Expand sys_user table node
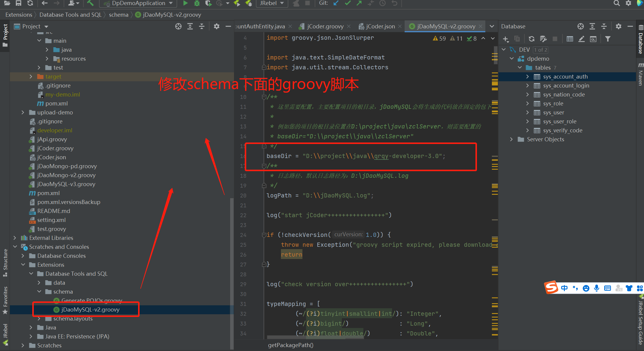This screenshot has width=644, height=351. coord(527,112)
